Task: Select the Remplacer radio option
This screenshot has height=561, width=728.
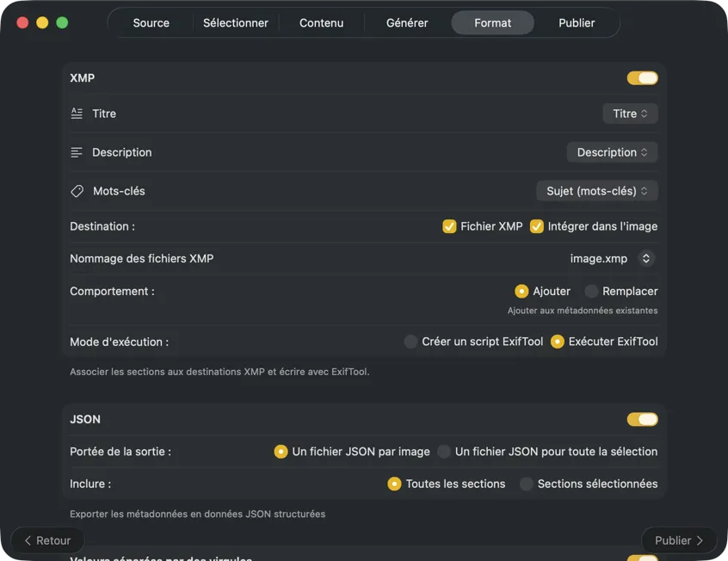Action: pos(591,291)
